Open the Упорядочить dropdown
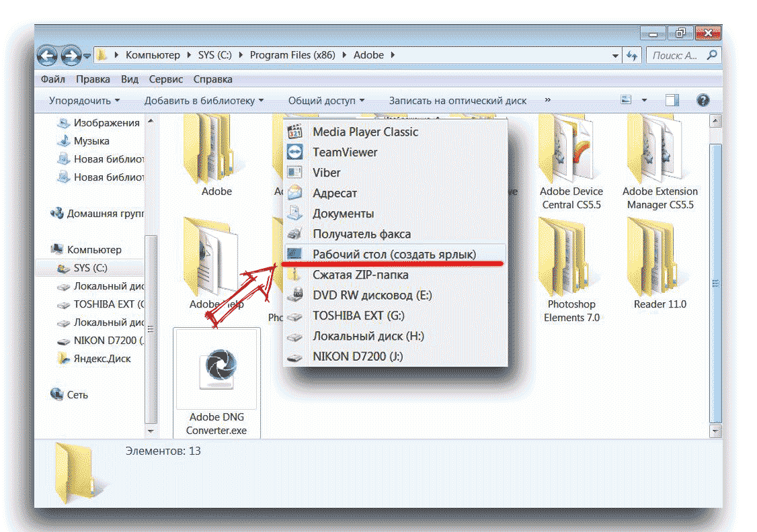The width and height of the screenshot is (757, 532). pos(84,100)
